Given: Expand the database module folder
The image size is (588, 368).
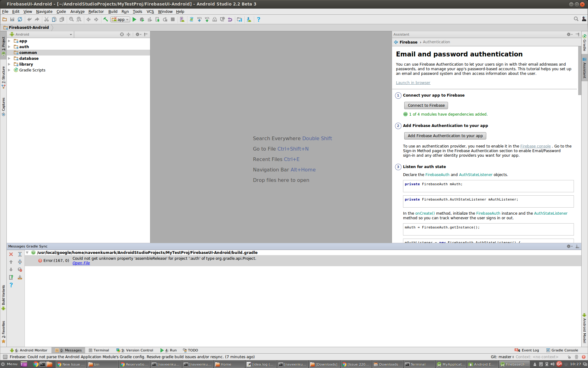Looking at the screenshot, I should pos(9,58).
